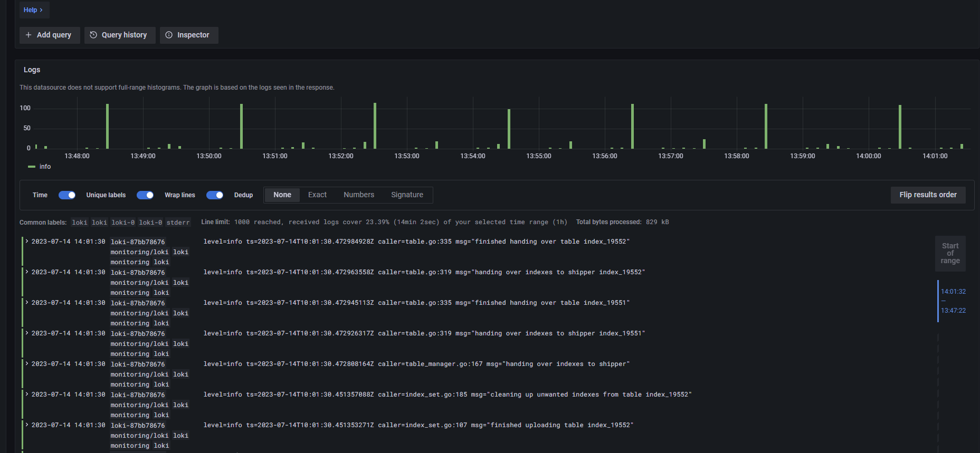980x453 pixels.
Task: Expand the table_manager.go:167 log line
Action: pyautogui.click(x=27, y=364)
